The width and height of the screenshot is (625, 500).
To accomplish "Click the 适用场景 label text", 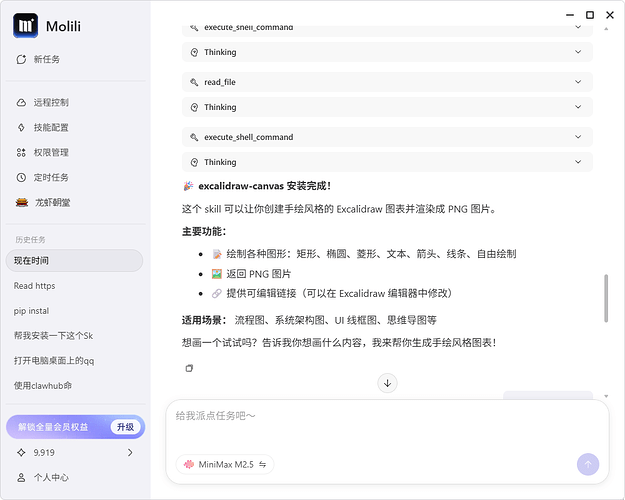I will click(204, 320).
